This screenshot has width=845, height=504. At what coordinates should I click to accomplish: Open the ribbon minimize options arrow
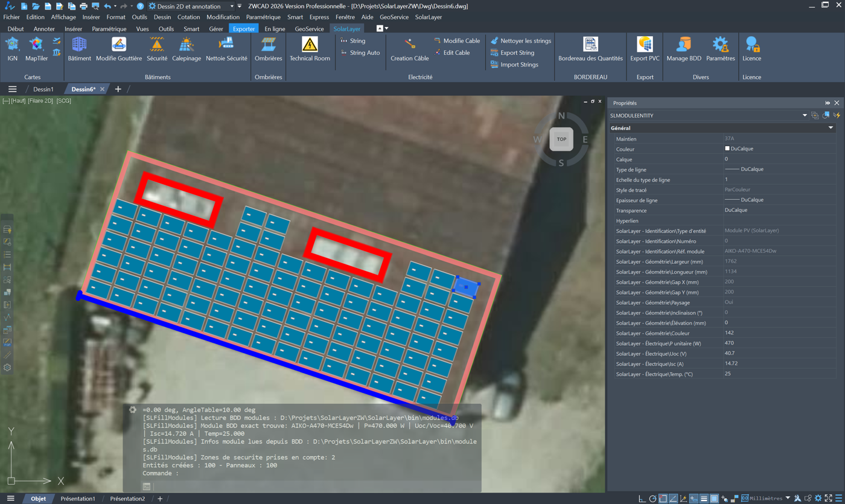pyautogui.click(x=386, y=28)
